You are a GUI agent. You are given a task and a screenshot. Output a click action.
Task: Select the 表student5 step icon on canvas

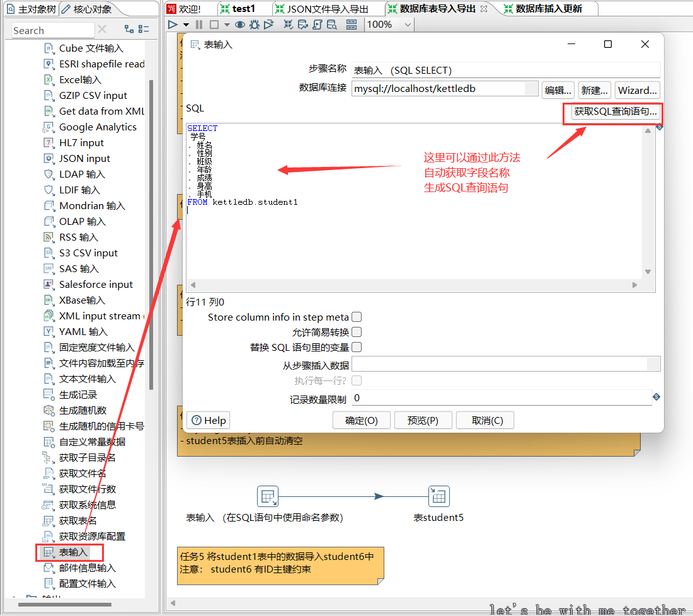(x=439, y=496)
